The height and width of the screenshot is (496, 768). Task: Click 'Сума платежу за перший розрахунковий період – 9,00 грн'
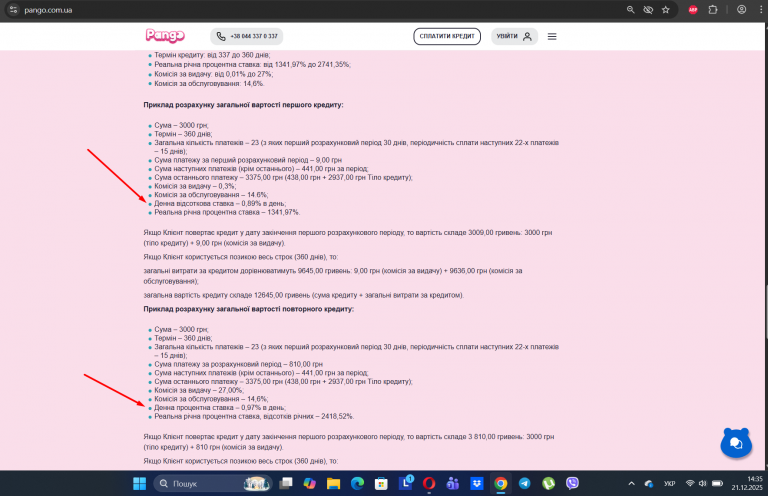pos(248,160)
